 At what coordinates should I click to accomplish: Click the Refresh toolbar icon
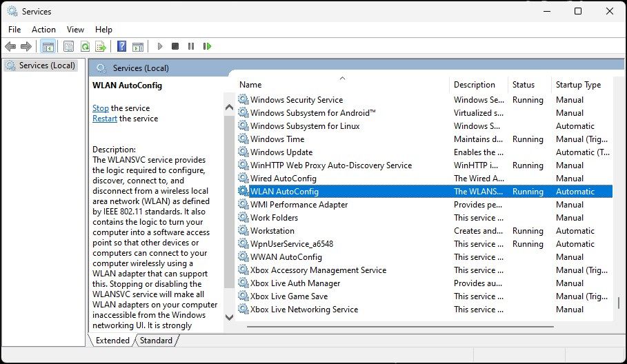point(85,46)
